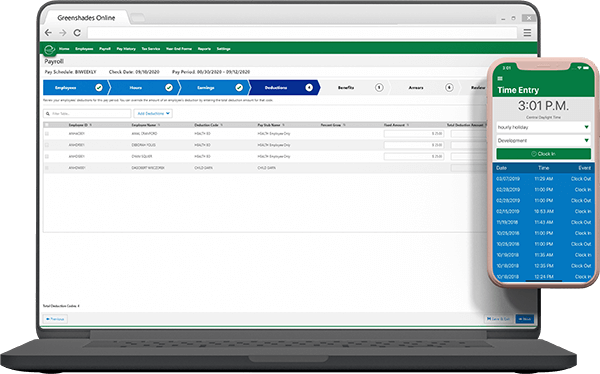Click the browser back arrow
Screen dimensions: 600x374
(x=48, y=33)
